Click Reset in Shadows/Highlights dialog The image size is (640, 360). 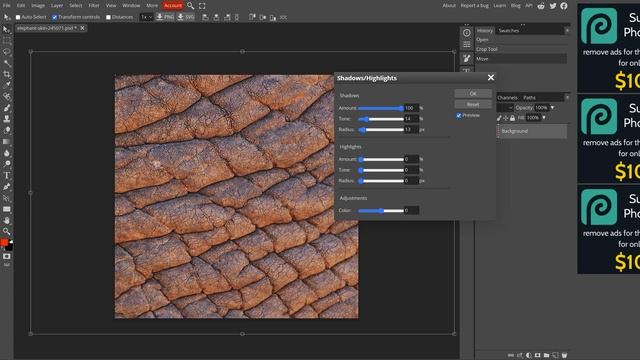tap(473, 104)
